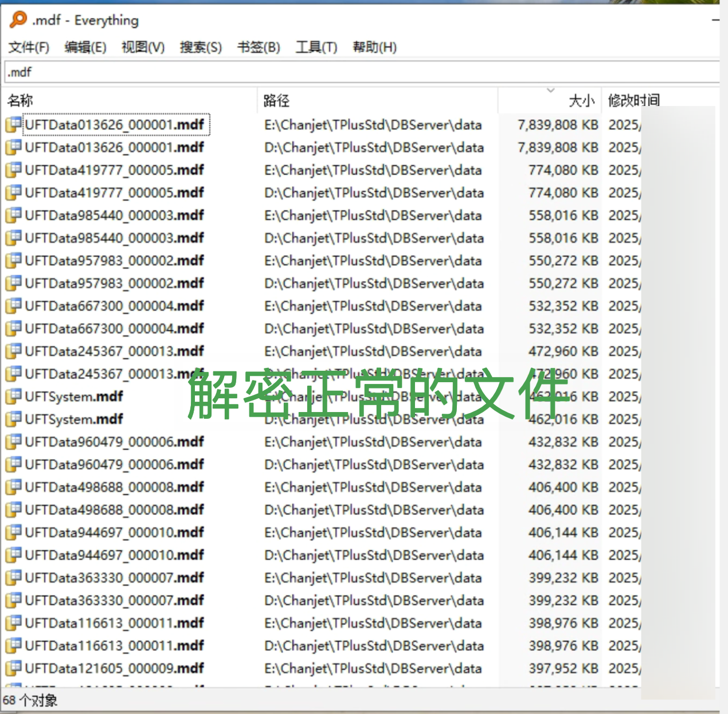Click E: path cell of UFTData957983_000002.mdf

pos(373,260)
